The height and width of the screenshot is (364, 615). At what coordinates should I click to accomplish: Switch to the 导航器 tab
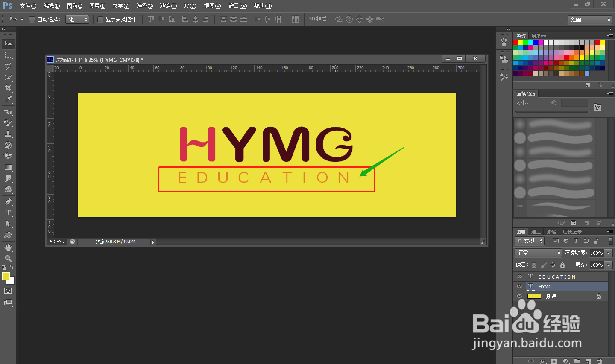tap(539, 36)
